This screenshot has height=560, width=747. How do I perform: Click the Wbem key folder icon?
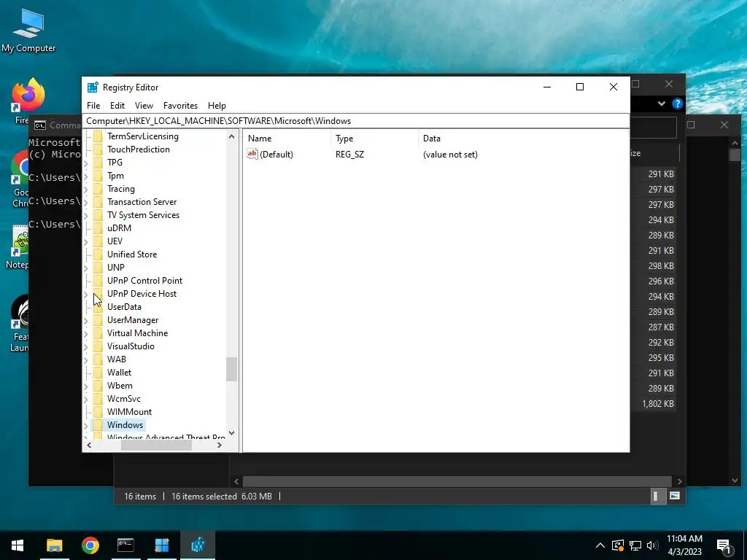[x=98, y=386]
